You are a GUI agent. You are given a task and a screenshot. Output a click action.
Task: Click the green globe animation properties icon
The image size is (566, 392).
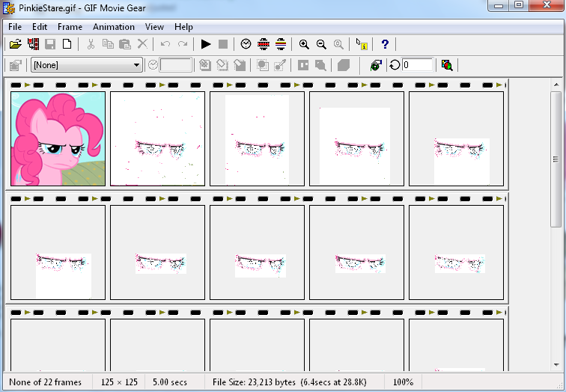[376, 65]
